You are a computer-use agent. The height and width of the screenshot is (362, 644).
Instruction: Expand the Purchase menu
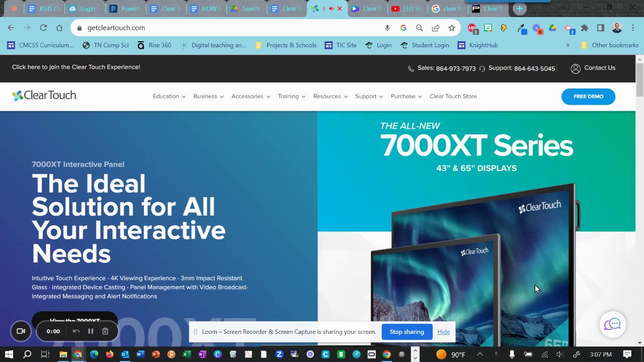406,97
